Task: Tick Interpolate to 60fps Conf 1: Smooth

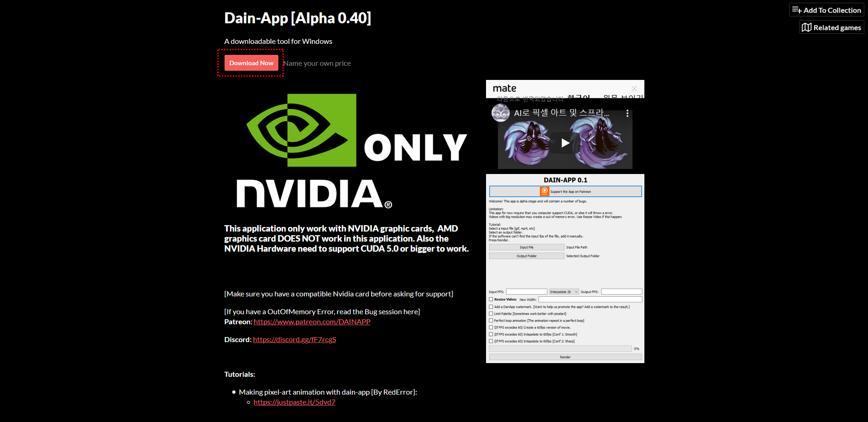Action: (x=491, y=334)
